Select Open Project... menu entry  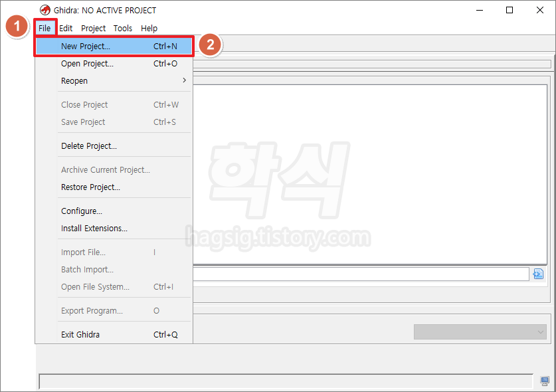pyautogui.click(x=114, y=64)
